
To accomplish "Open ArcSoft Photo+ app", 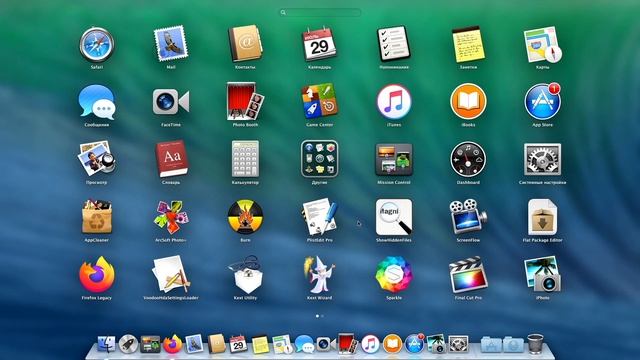I will click(171, 217).
